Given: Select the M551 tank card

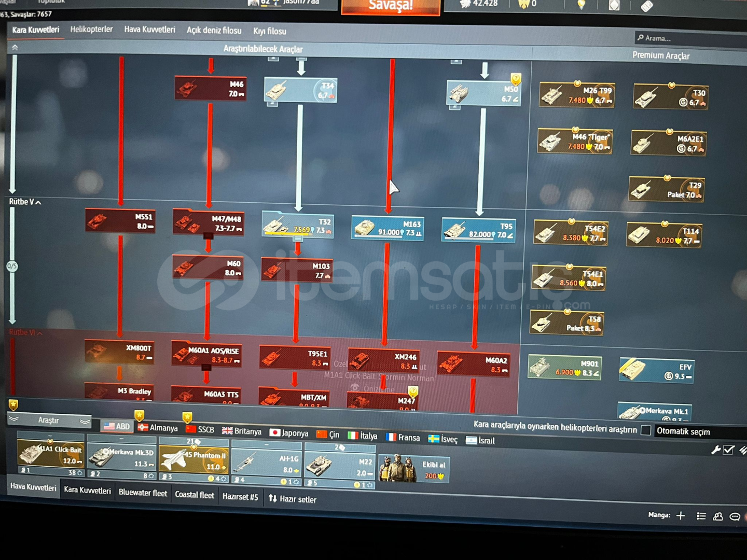Looking at the screenshot, I should 120,221.
